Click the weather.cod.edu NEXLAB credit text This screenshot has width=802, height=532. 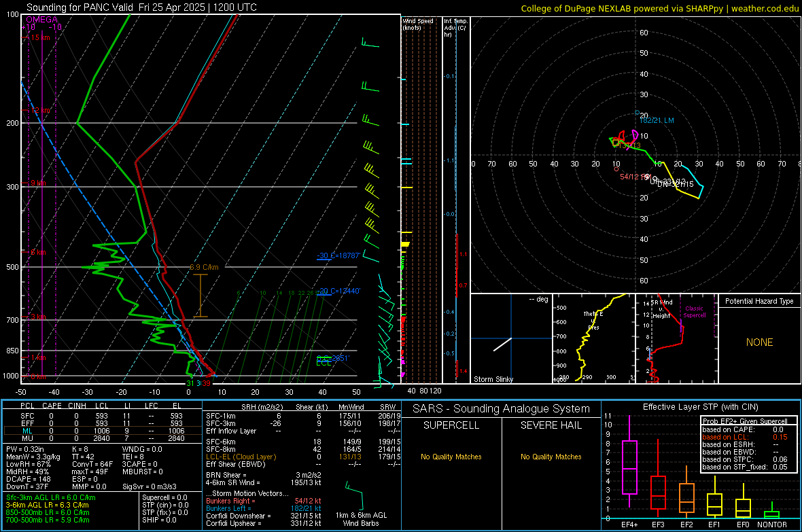[659, 8]
